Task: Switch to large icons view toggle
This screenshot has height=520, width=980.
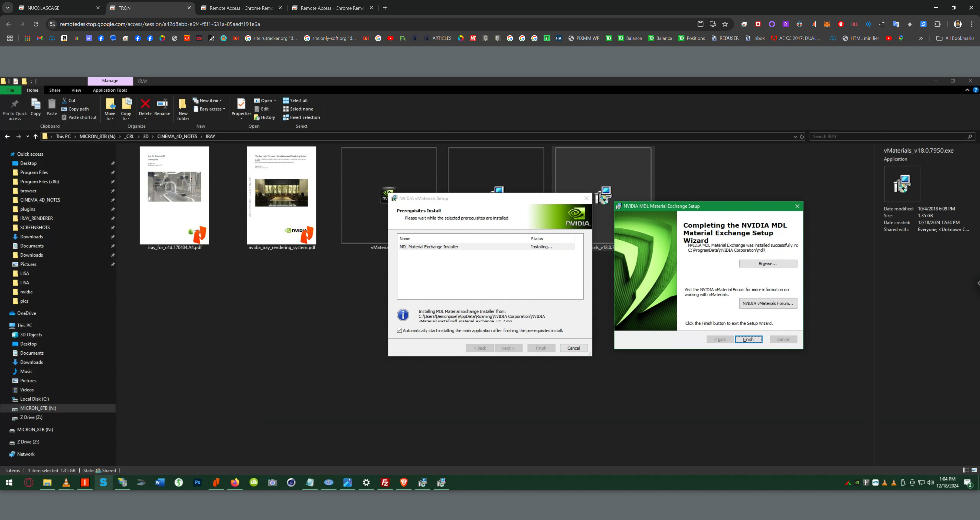Action: 974,470
